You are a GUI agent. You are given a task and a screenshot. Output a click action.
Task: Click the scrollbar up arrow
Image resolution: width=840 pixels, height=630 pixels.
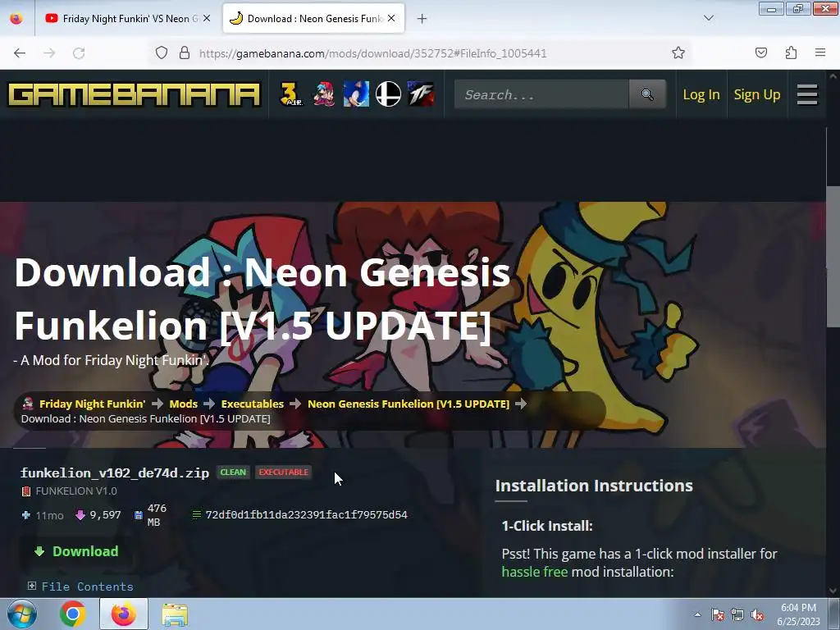(x=833, y=76)
